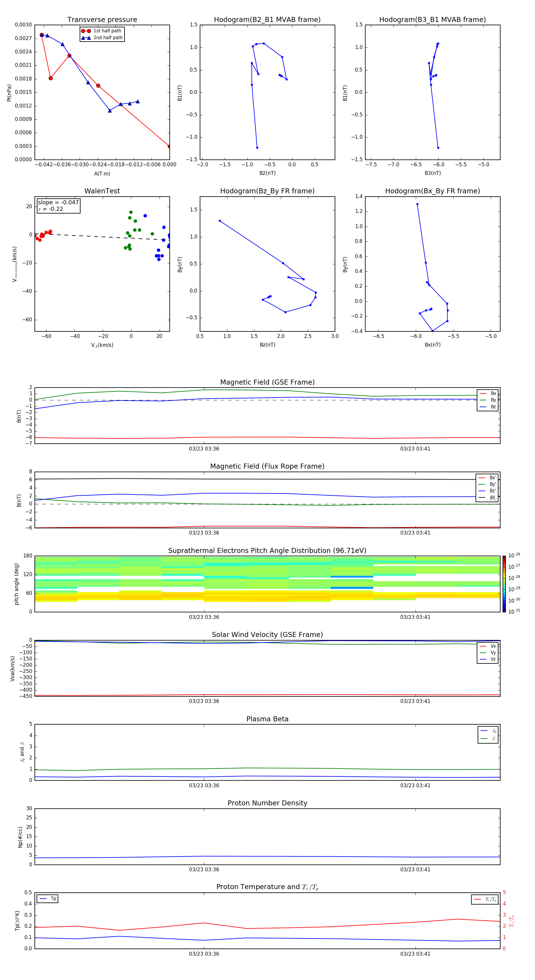Click the "Pt(nPa)" y-axis label
The height and width of the screenshot is (980, 535).
(9, 92)
